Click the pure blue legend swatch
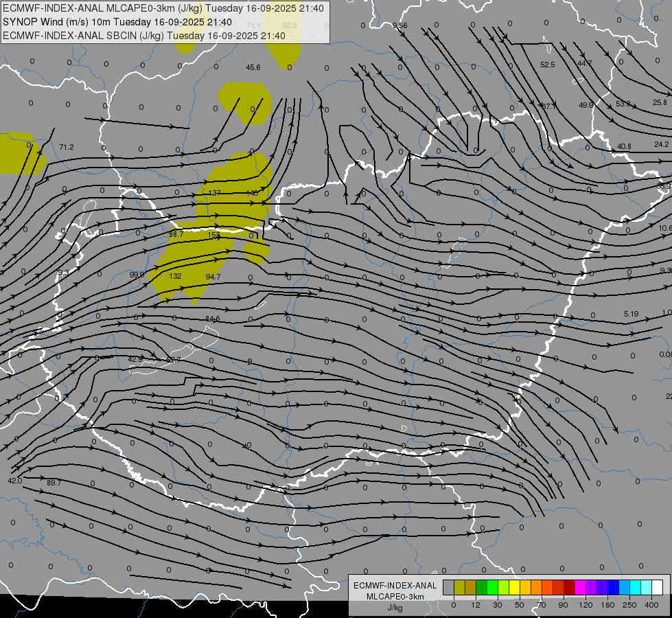The width and height of the screenshot is (672, 618). pyautogui.click(x=614, y=587)
